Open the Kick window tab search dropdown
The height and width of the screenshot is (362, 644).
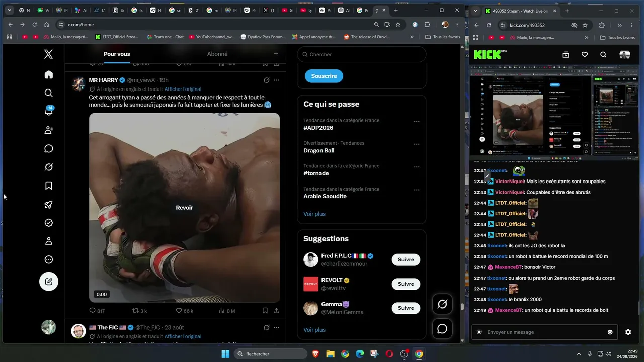[475, 11]
